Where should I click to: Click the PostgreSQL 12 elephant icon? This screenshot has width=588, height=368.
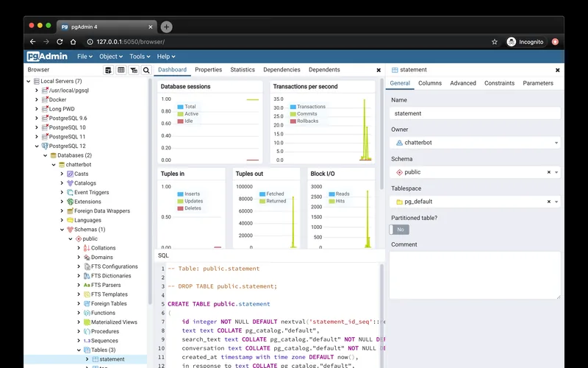pos(45,146)
